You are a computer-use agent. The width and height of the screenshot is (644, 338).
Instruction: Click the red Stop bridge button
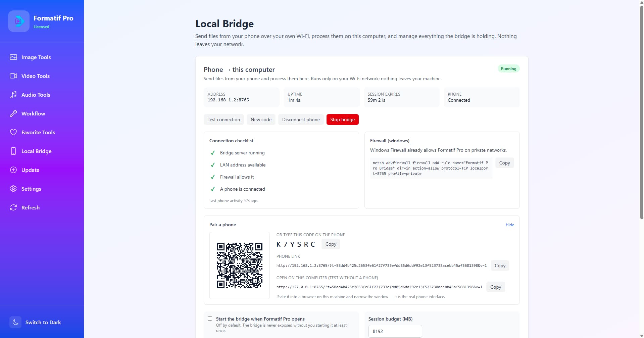(x=343, y=119)
